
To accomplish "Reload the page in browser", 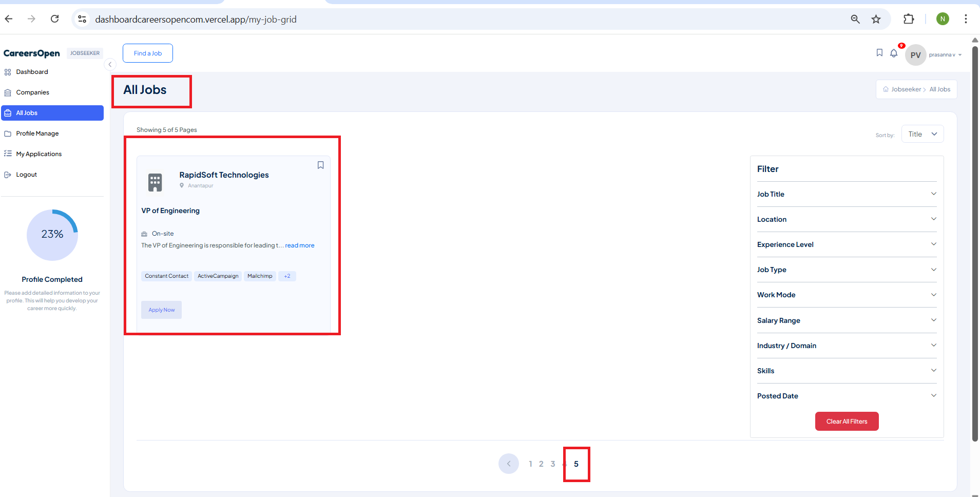I will click(x=54, y=19).
